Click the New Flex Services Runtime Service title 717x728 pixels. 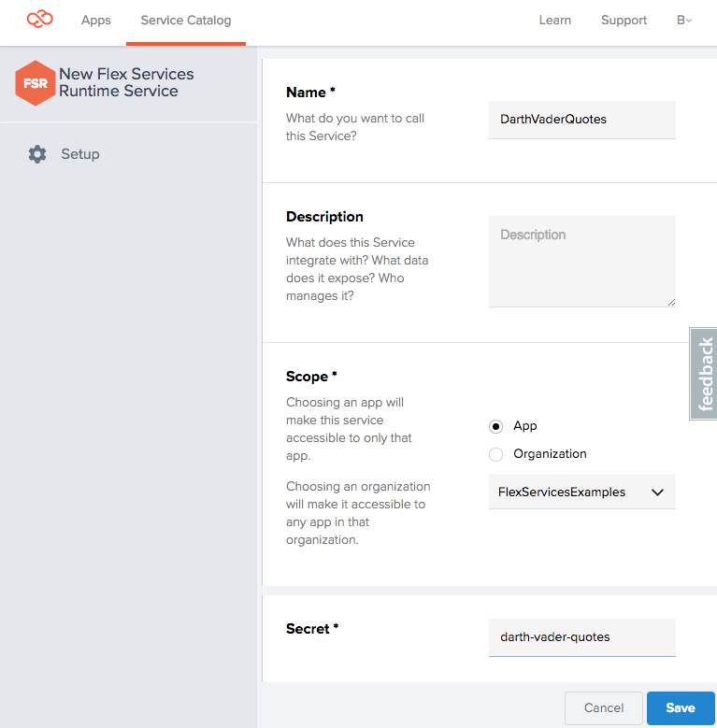126,82
